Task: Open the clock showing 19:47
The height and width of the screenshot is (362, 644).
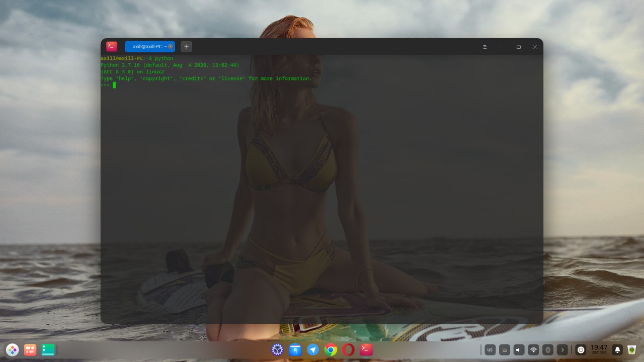Action: (599, 349)
